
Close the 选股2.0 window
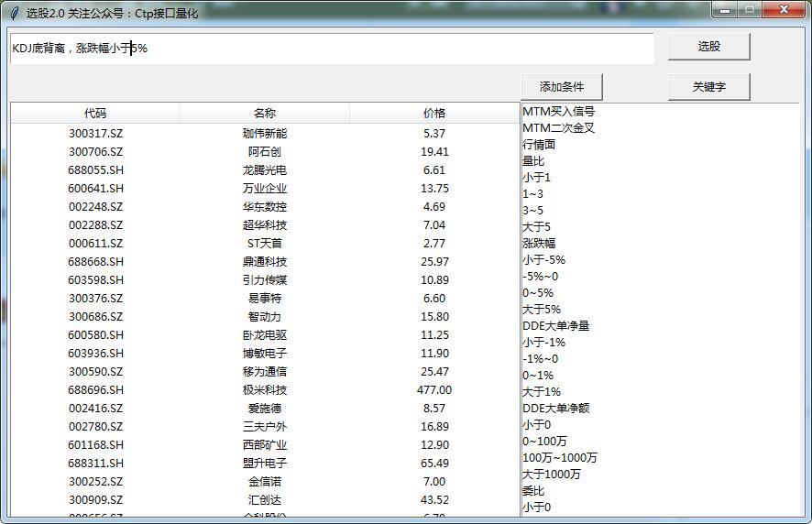click(x=784, y=10)
